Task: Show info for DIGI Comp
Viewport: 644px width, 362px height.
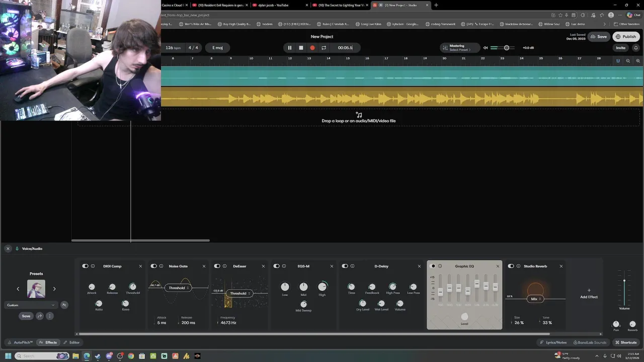Action: 93,266
